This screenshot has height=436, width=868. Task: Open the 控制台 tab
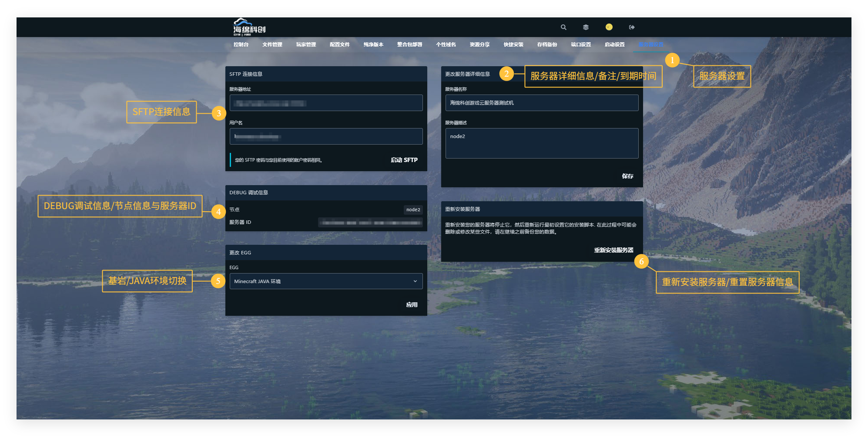[x=241, y=44]
